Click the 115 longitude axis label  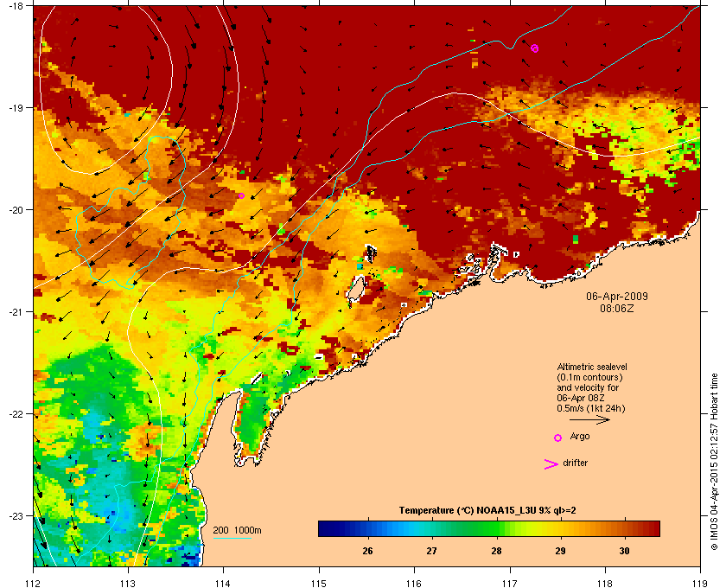point(319,583)
